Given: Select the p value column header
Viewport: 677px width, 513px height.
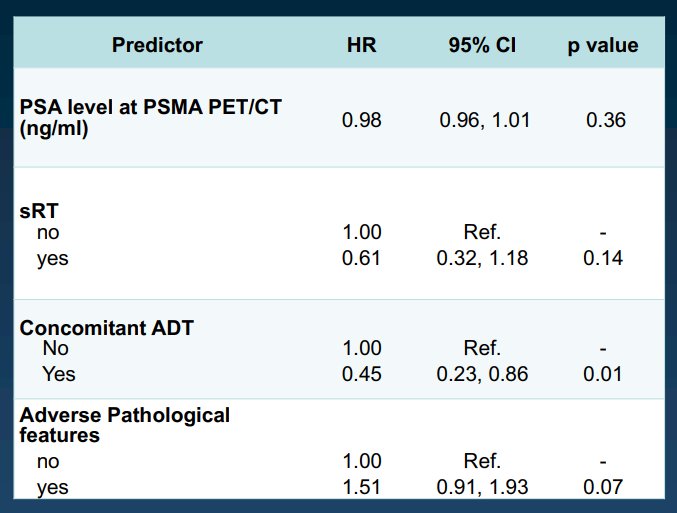Looking at the screenshot, I should point(603,45).
